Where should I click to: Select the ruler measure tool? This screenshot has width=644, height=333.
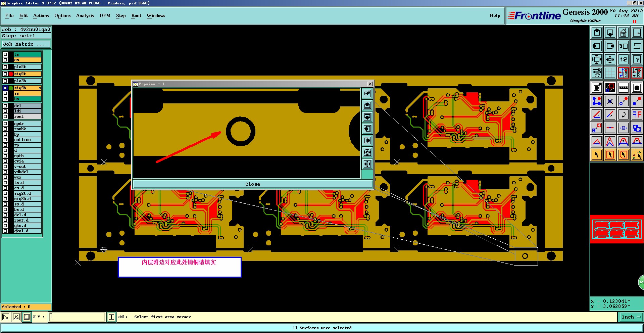(x=624, y=88)
